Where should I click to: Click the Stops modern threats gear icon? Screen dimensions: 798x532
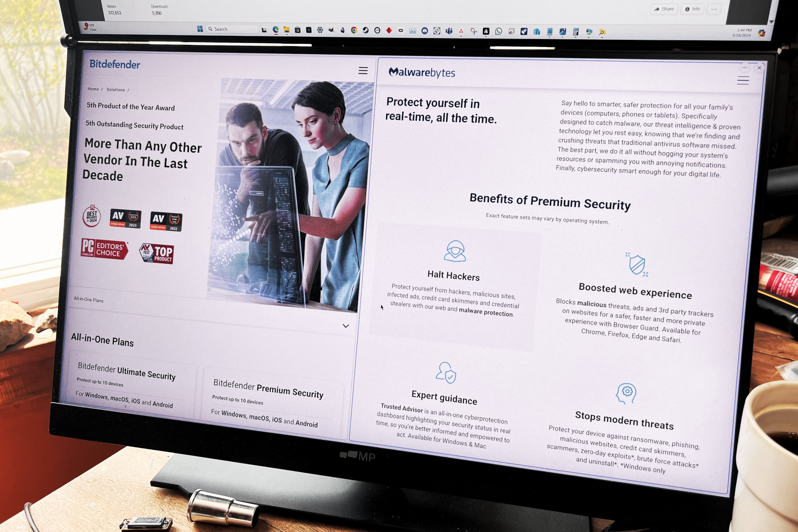[626, 389]
